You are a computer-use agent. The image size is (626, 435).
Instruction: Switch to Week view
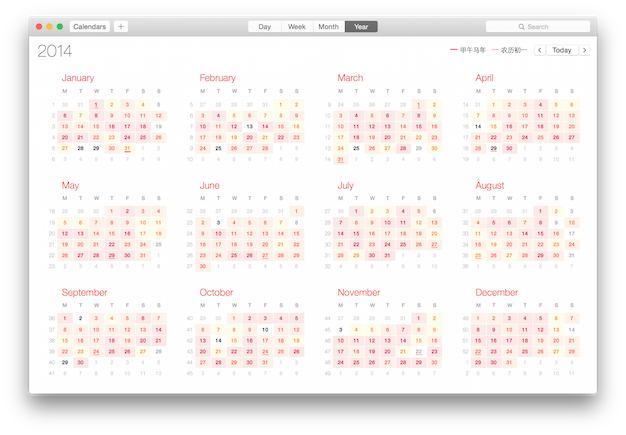click(x=297, y=27)
